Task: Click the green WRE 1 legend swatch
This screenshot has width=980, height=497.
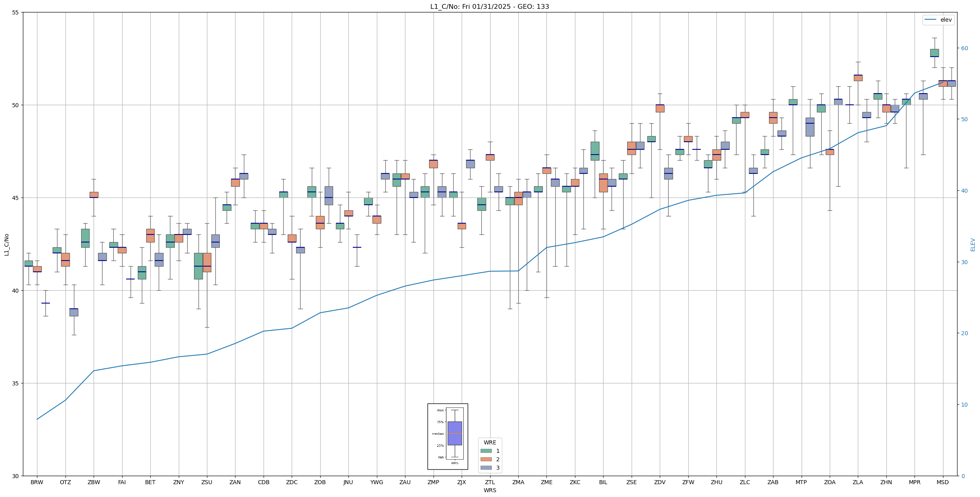Action: click(x=486, y=451)
